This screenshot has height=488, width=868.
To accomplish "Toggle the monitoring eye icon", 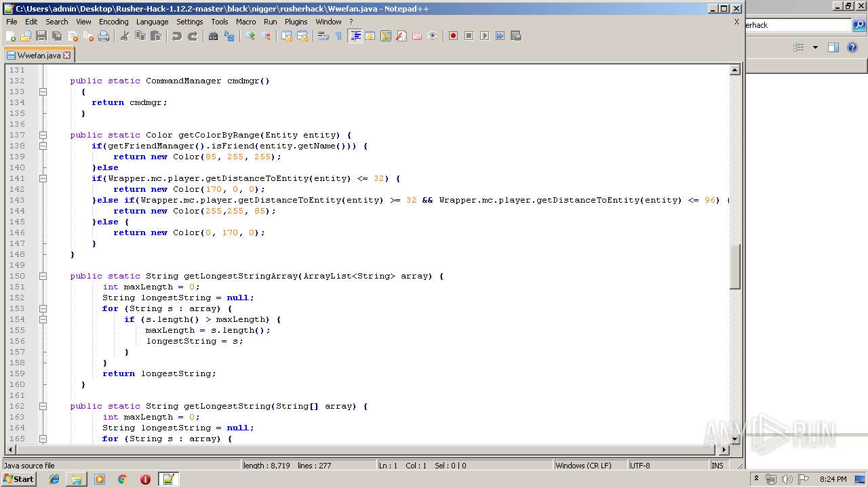I will click(x=432, y=36).
